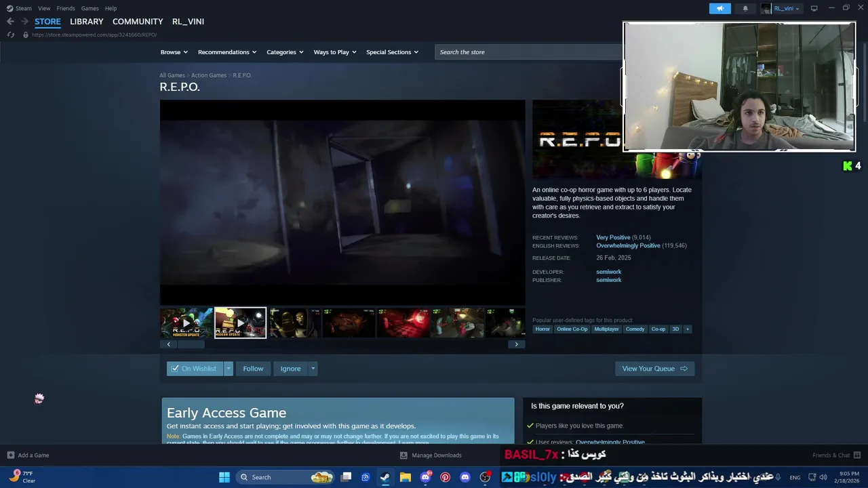Open the Ways to Play dropdown

(x=335, y=52)
